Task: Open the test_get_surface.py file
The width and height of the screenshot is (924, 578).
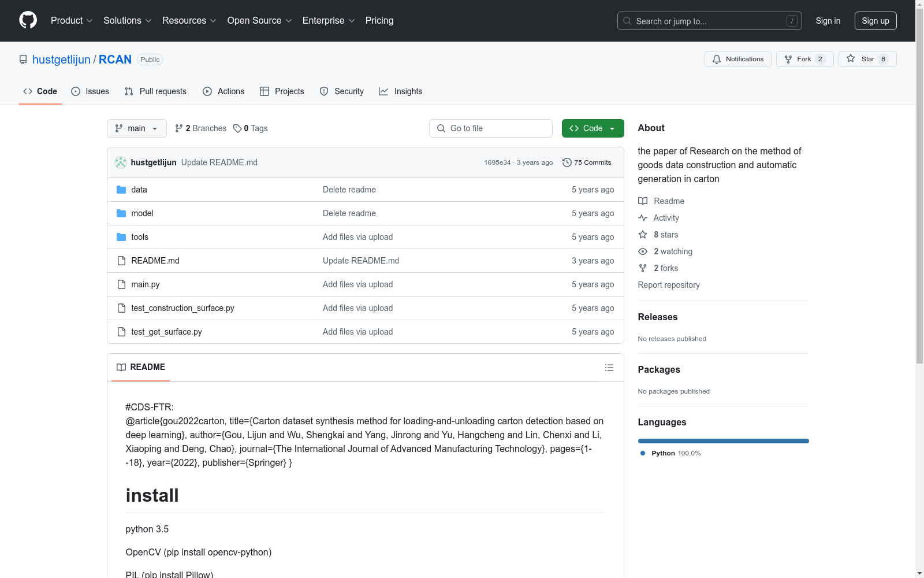Action: 166,332
